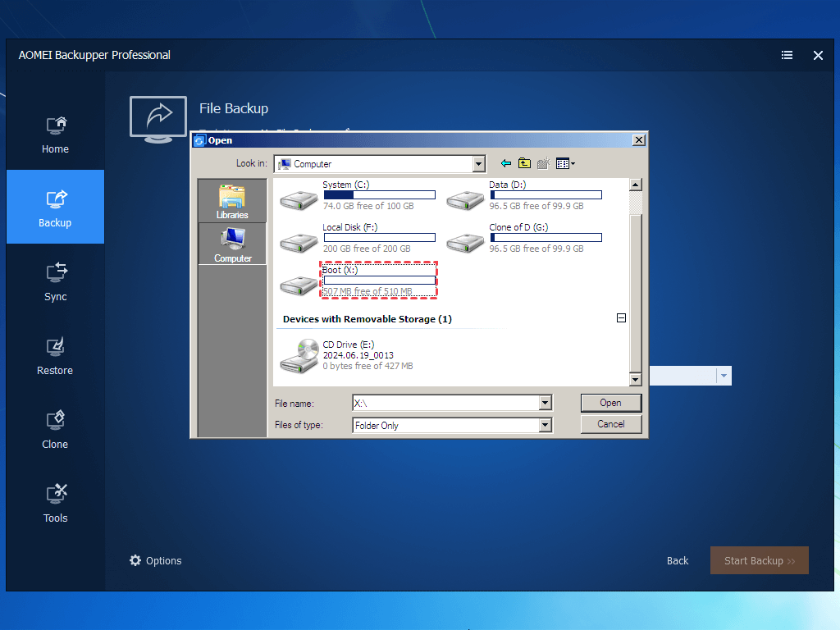Open the File name dropdown arrow

tap(546, 402)
